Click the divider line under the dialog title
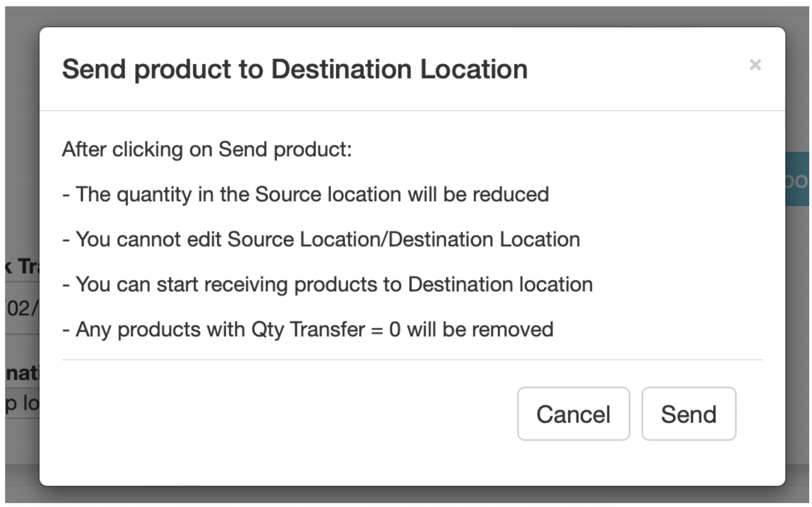 412,111
